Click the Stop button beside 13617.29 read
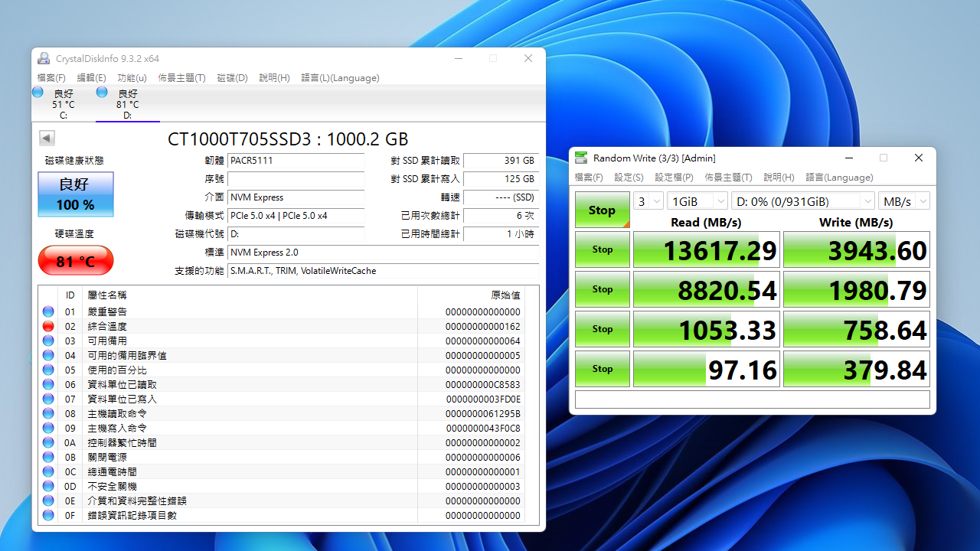Screen dimensions: 980x551 602,249
